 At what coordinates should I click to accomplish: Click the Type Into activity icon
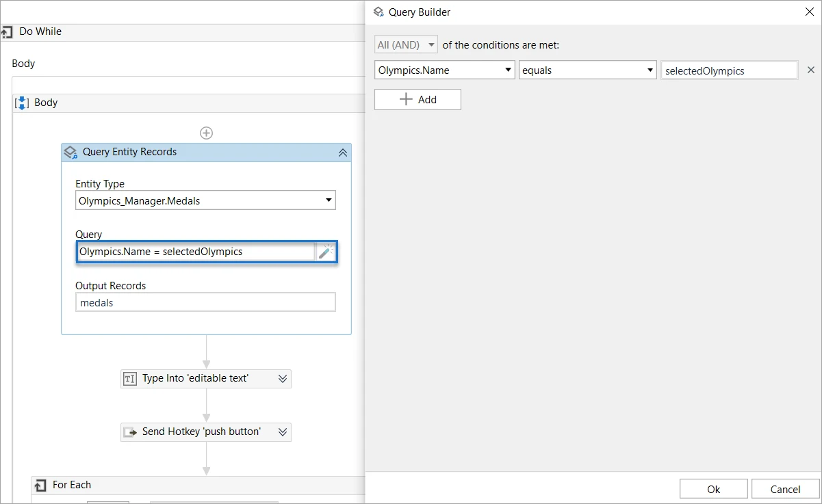129,378
